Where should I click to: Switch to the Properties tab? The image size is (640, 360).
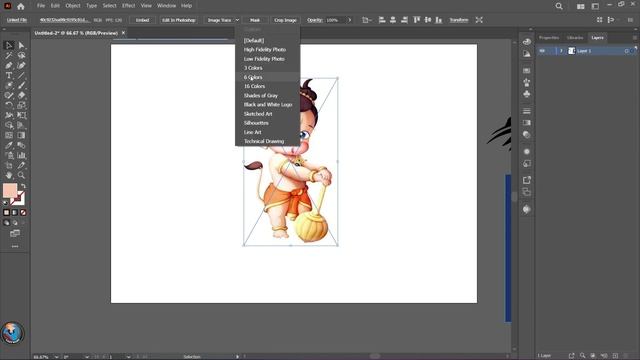549,38
